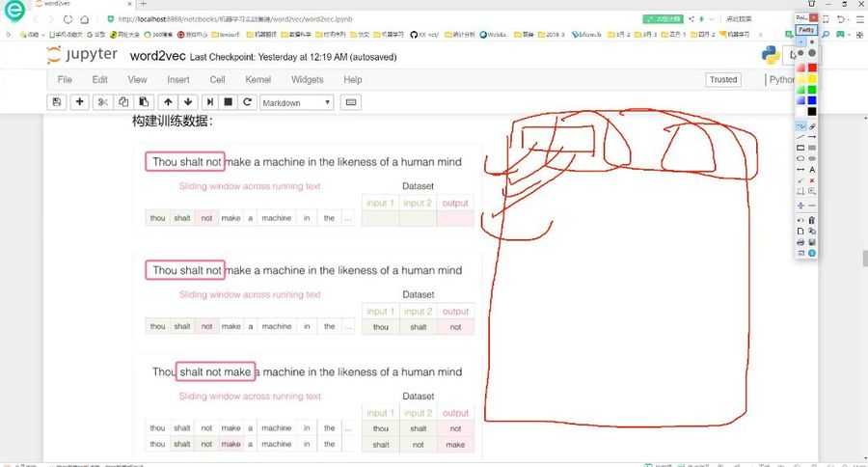Screen dimensions: 868x467
Task: Click the save and checkpoint icon
Action: coord(57,102)
